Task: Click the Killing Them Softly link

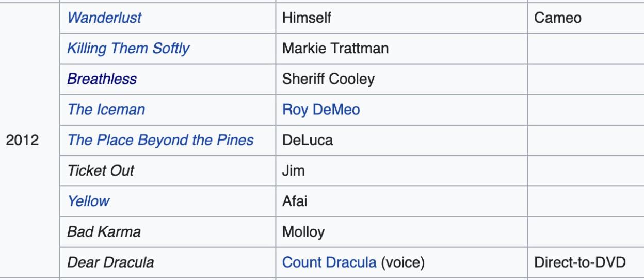Action: [x=128, y=49]
